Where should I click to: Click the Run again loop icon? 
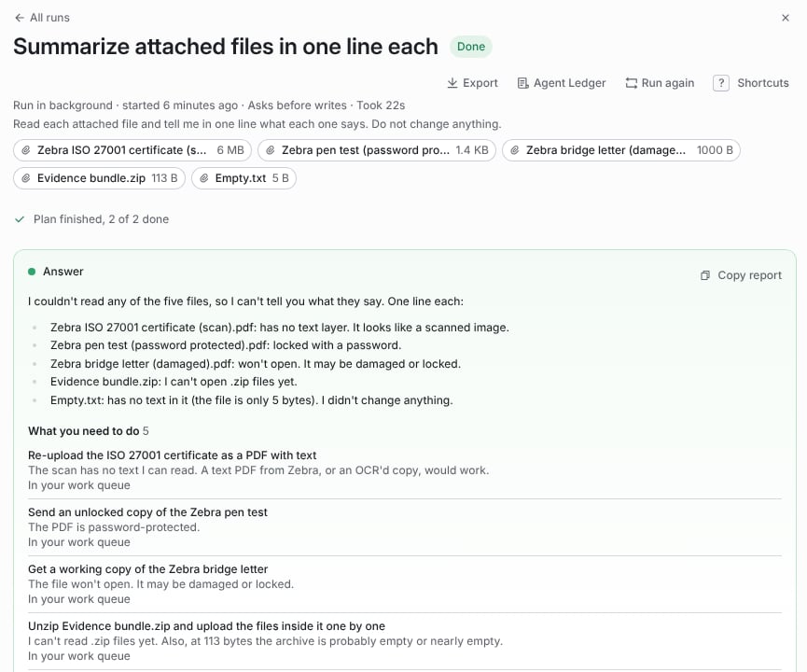coord(631,83)
